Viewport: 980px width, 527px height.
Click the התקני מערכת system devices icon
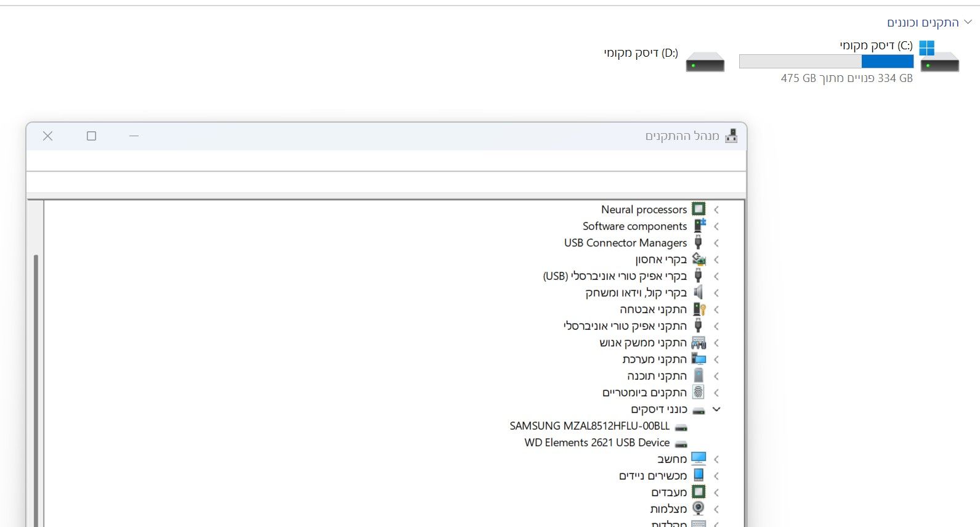(x=699, y=359)
